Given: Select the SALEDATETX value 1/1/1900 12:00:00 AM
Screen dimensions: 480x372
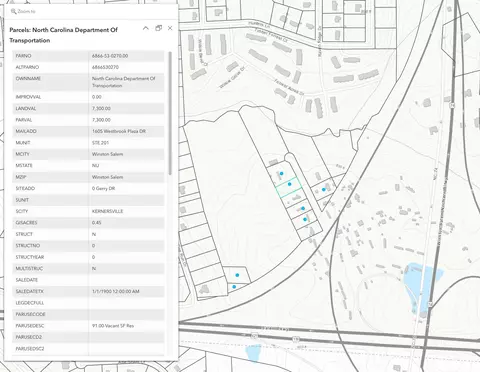Looking at the screenshot, I should pyautogui.click(x=116, y=291).
